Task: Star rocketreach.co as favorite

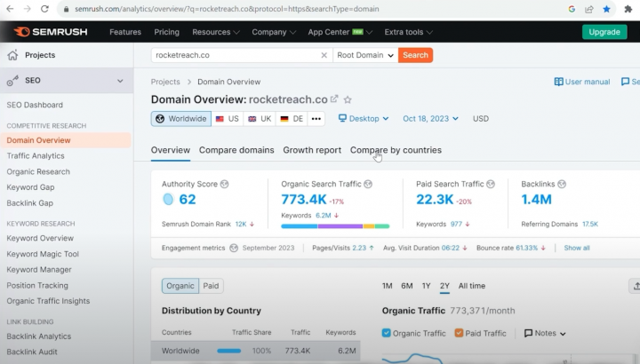Action: pyautogui.click(x=348, y=100)
